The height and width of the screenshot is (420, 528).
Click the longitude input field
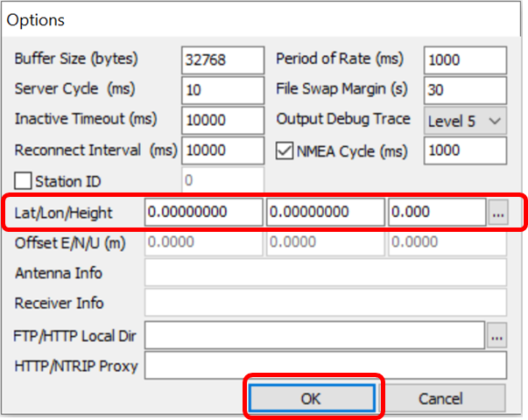(x=325, y=212)
